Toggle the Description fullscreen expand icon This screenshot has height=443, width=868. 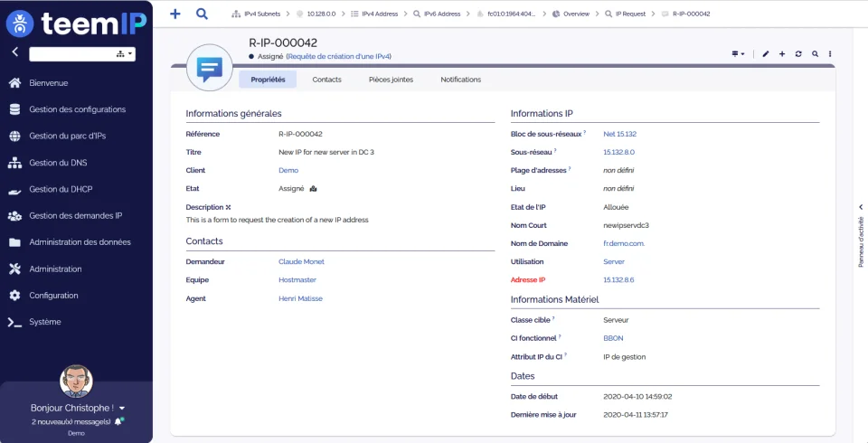pos(228,207)
